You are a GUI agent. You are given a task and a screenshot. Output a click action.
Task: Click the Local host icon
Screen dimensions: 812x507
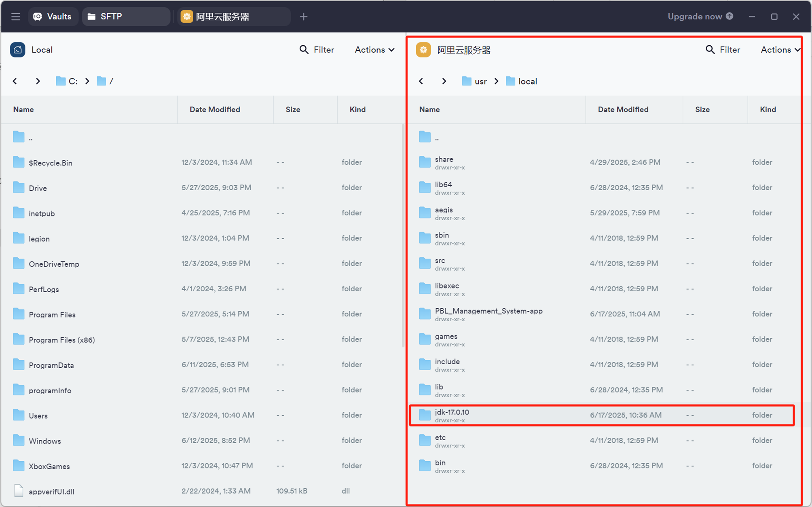point(18,50)
